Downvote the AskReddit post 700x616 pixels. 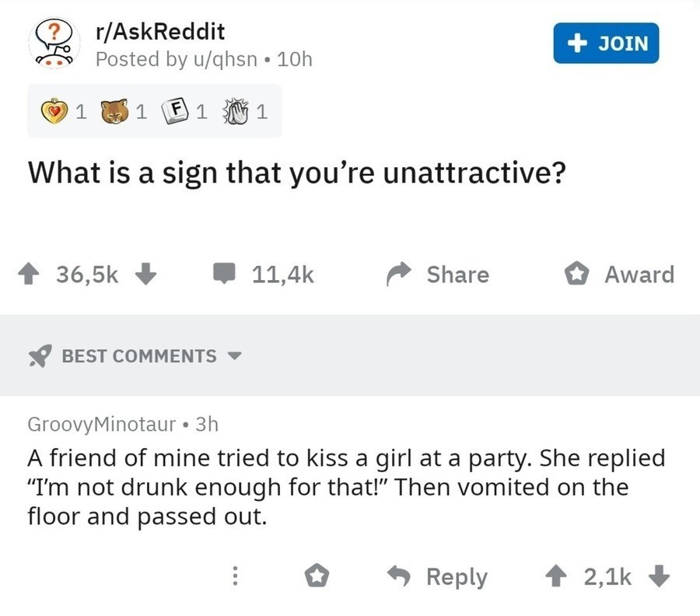click(146, 275)
